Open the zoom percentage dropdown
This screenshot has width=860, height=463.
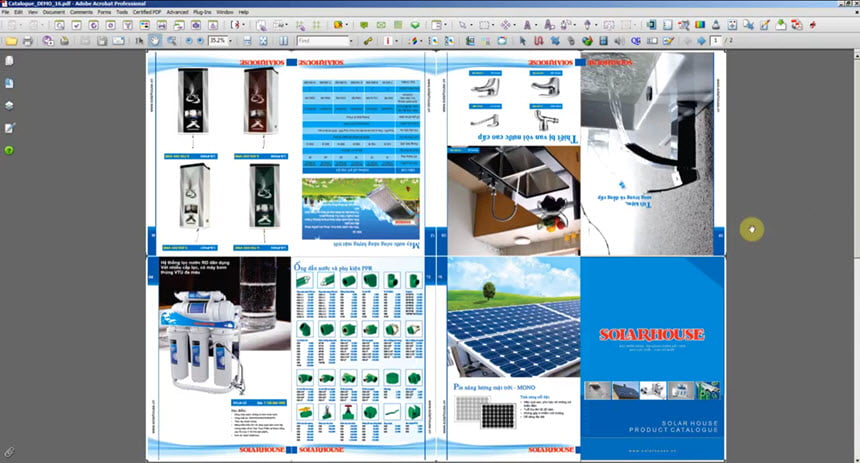tap(230, 41)
